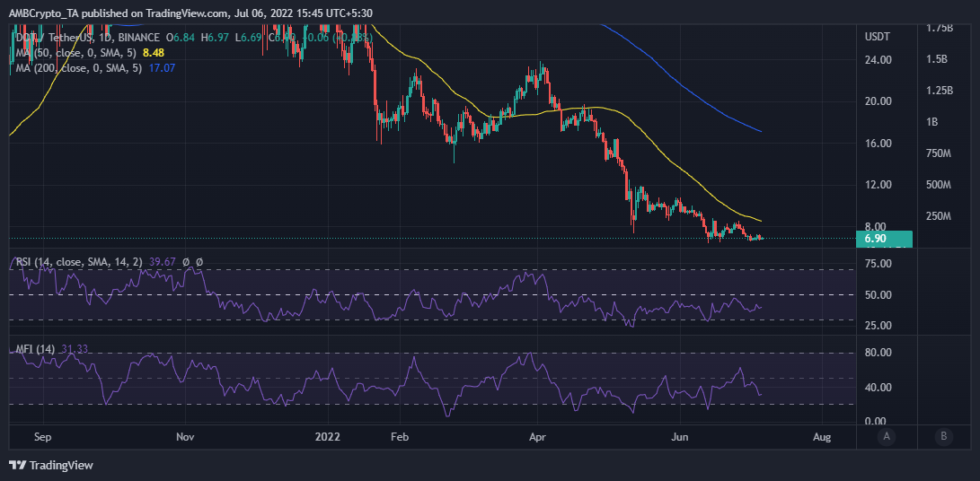The height and width of the screenshot is (481, 980).
Task: Click the Nov label on time axis
Action: click(184, 437)
